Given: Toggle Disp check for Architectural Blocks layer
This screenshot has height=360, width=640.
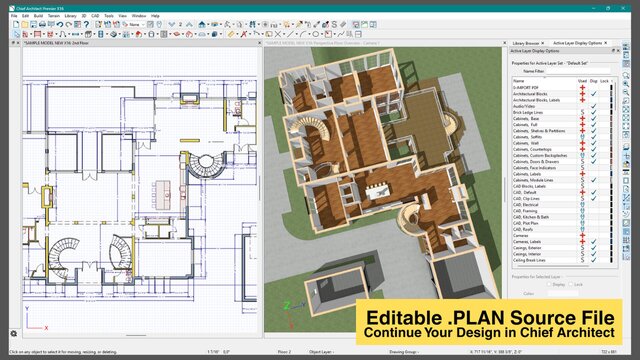Looking at the screenshot, I should click(x=593, y=93).
